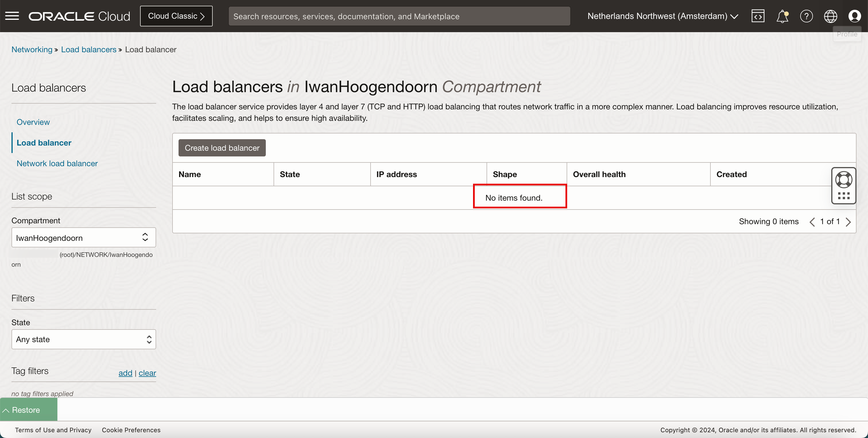Open the help question mark menu
The width and height of the screenshot is (868, 438).
click(x=806, y=16)
